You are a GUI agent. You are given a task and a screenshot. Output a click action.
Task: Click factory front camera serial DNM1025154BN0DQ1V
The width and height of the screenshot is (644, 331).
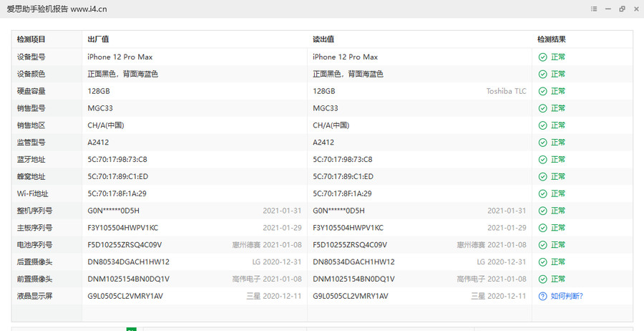coord(129,279)
